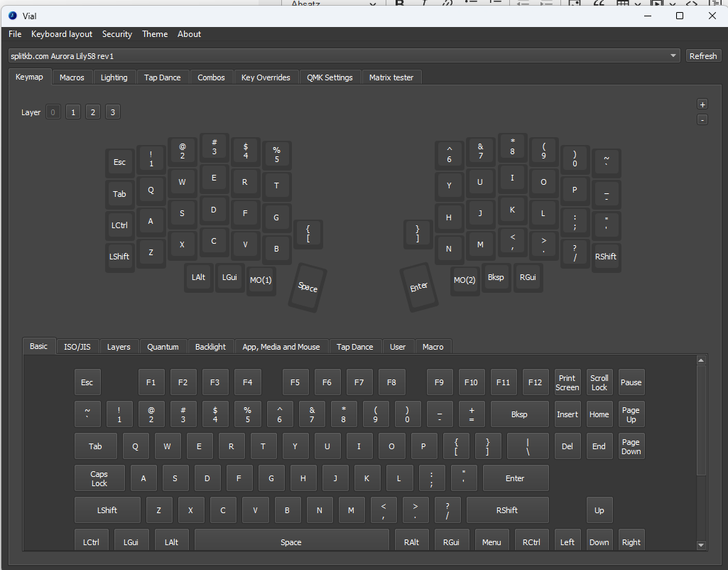Pick the Caps Lock keycode
728x570 pixels.
coord(99,478)
